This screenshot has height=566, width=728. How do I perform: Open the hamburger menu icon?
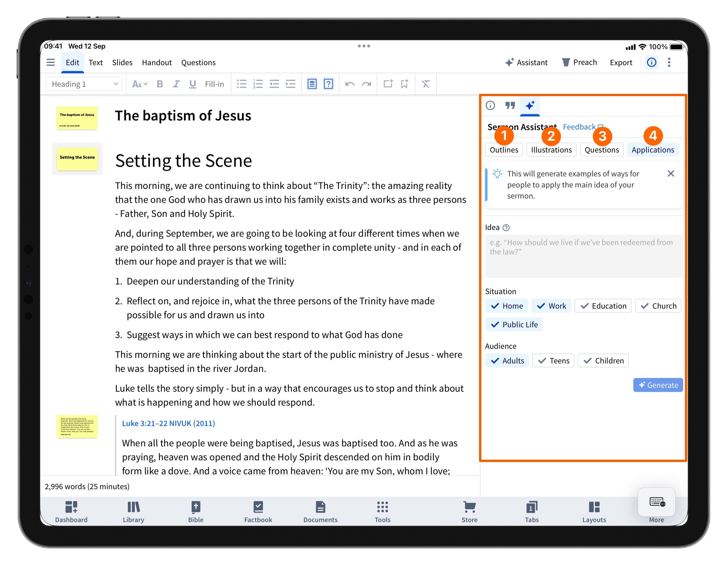pyautogui.click(x=51, y=62)
